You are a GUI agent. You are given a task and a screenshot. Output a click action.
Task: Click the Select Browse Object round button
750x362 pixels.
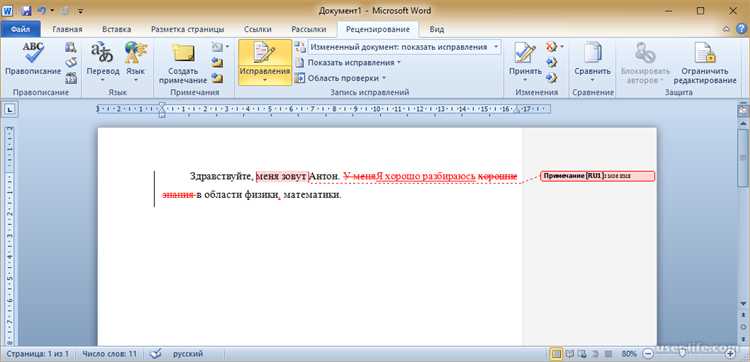[743, 327]
